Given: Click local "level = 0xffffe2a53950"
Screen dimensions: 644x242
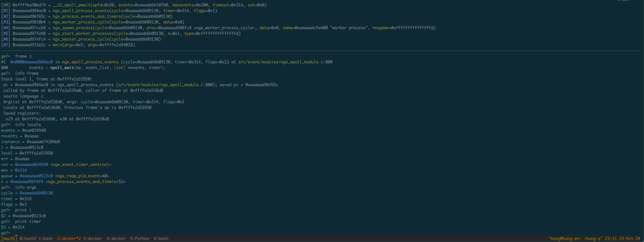Looking at the screenshot, I should [x=27, y=154].
